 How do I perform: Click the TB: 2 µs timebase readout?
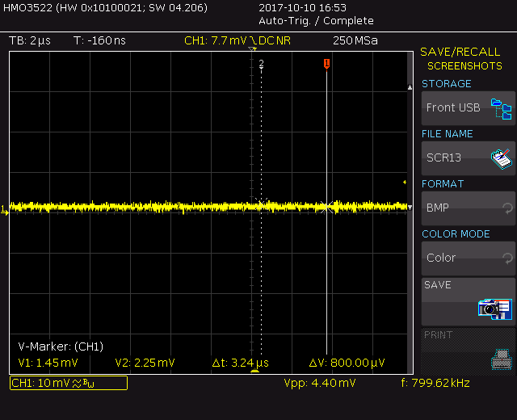click(x=30, y=40)
